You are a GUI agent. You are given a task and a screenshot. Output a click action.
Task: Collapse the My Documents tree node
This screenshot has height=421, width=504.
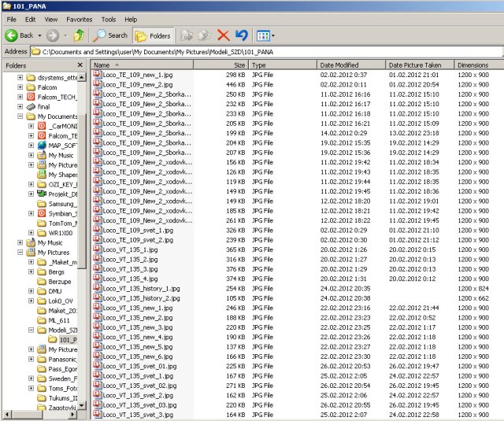[20, 116]
